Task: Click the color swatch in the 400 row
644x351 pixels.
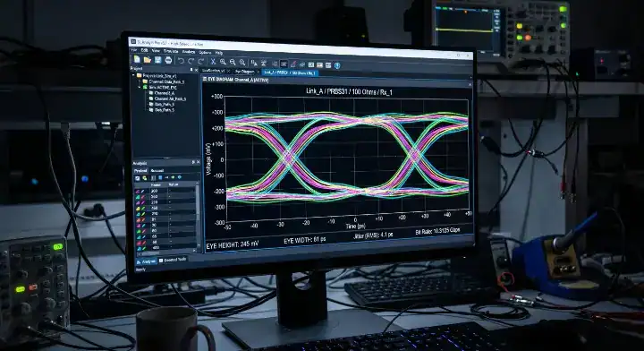Action: 139,248
